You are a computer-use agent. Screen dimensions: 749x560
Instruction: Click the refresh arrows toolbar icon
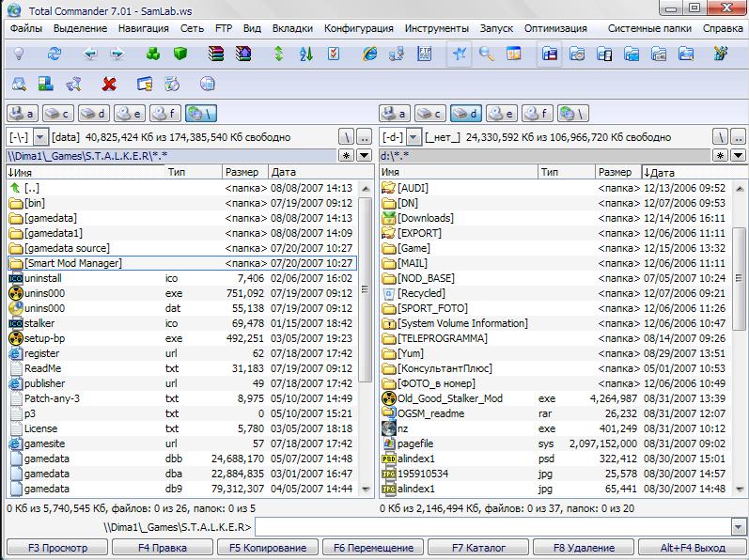[54, 54]
